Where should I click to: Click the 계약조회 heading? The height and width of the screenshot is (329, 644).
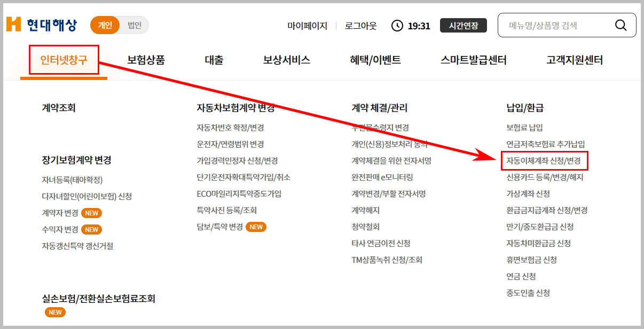tap(59, 108)
